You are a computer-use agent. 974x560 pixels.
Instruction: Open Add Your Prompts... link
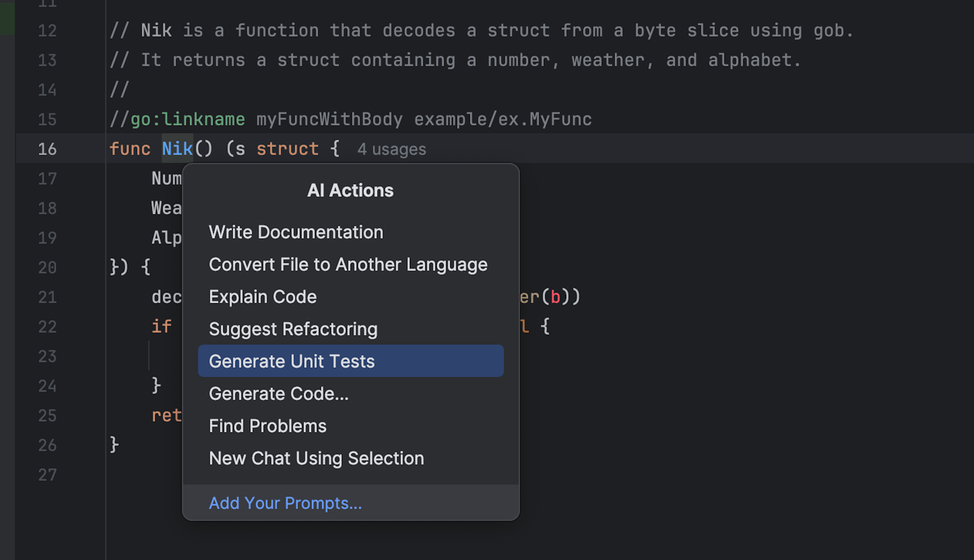[285, 503]
